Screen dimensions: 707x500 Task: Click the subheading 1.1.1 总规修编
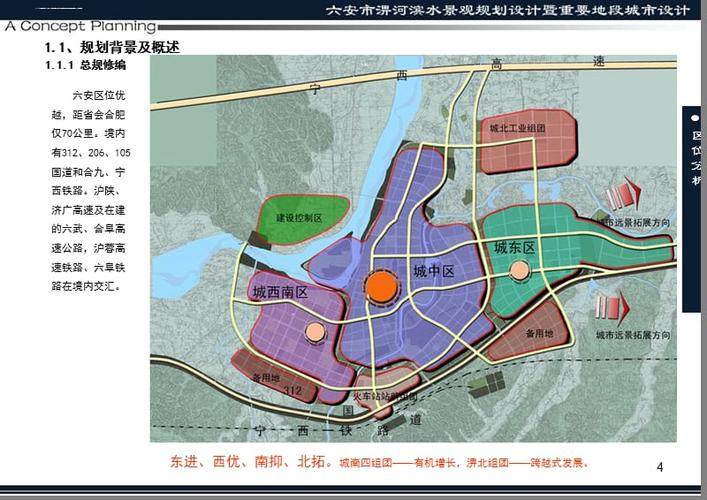(85, 65)
